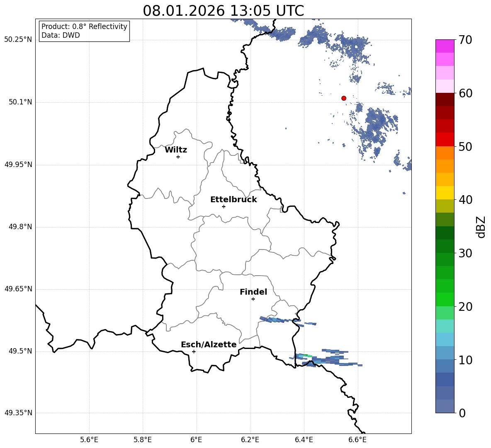
Task: Click the 40 colorbar tick label
Action: (x=465, y=200)
